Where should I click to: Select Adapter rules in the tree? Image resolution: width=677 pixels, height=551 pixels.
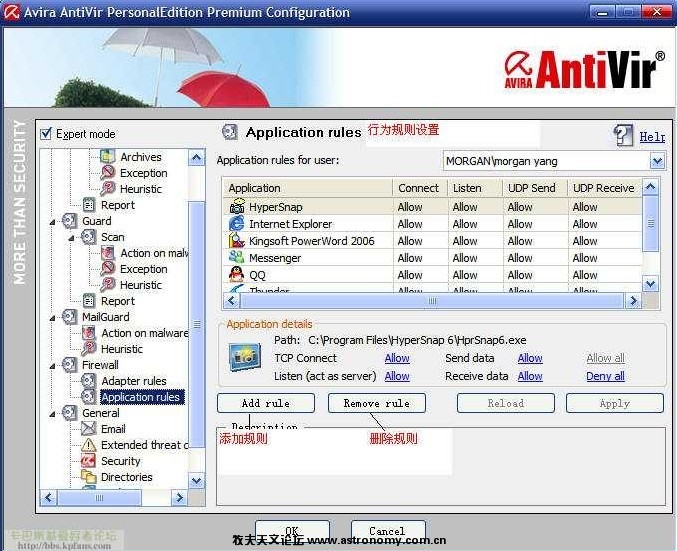tap(134, 381)
